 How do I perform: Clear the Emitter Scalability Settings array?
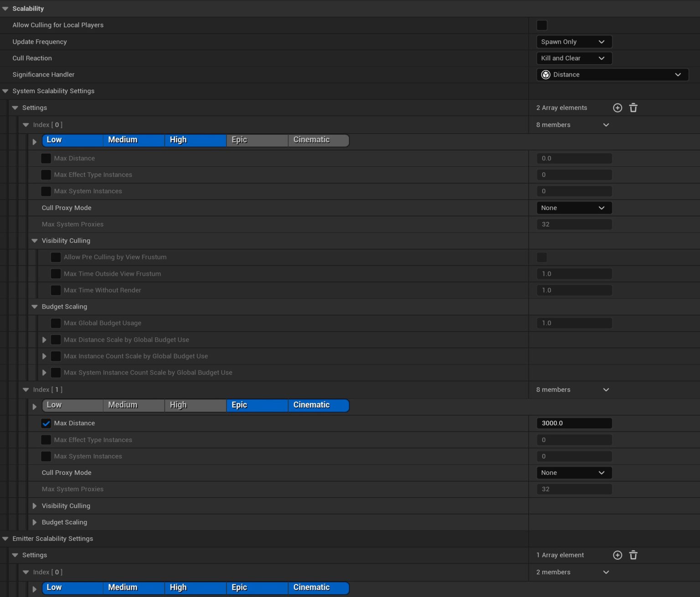633,555
